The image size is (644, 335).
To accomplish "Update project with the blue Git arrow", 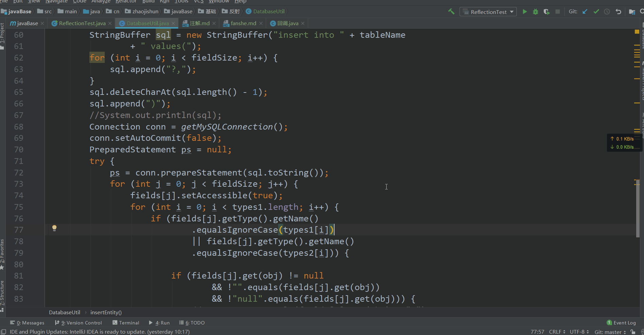I will (585, 12).
